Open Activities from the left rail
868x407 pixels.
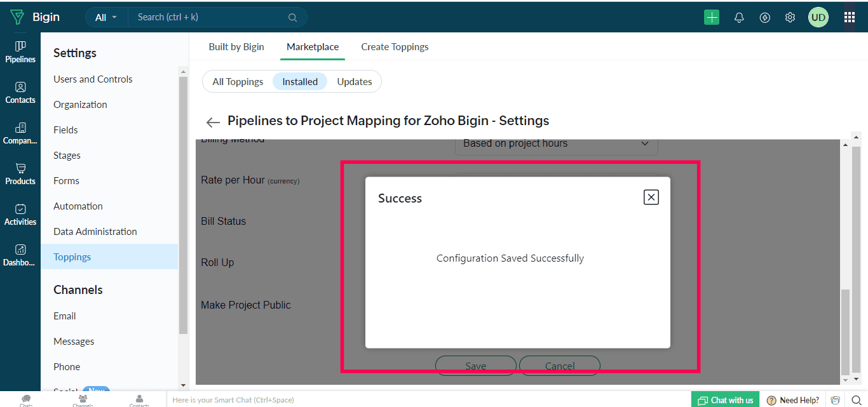pos(20,215)
